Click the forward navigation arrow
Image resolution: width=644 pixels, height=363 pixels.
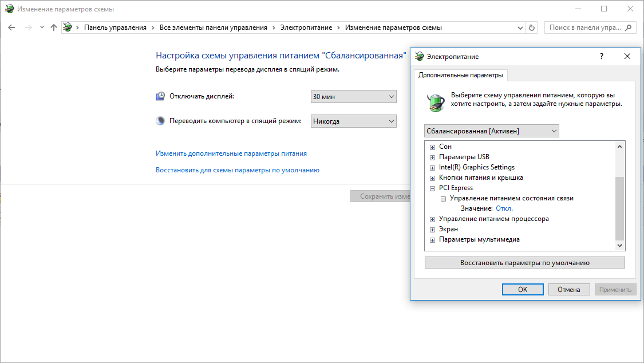(29, 27)
